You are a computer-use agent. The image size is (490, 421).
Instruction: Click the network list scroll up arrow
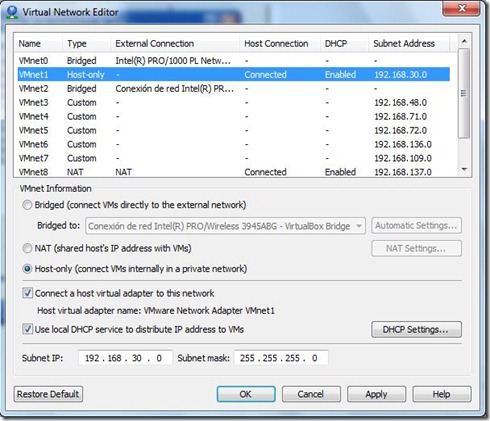click(x=464, y=41)
